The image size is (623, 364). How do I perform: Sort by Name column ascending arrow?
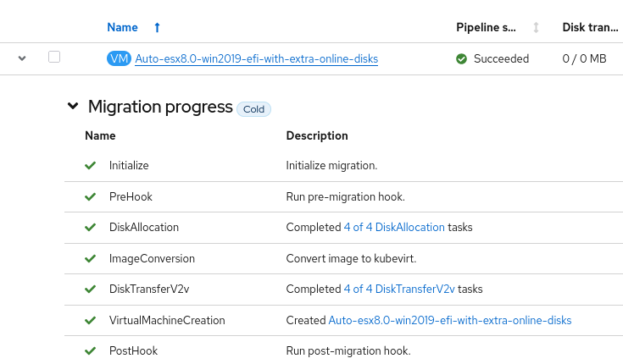(x=157, y=28)
